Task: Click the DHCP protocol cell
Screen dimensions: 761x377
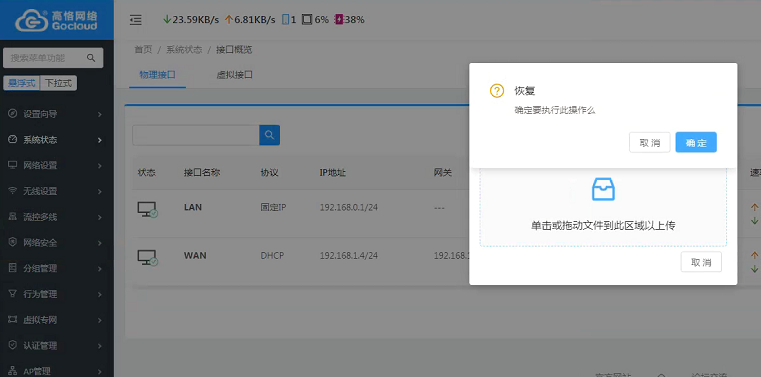Action: coord(272,255)
